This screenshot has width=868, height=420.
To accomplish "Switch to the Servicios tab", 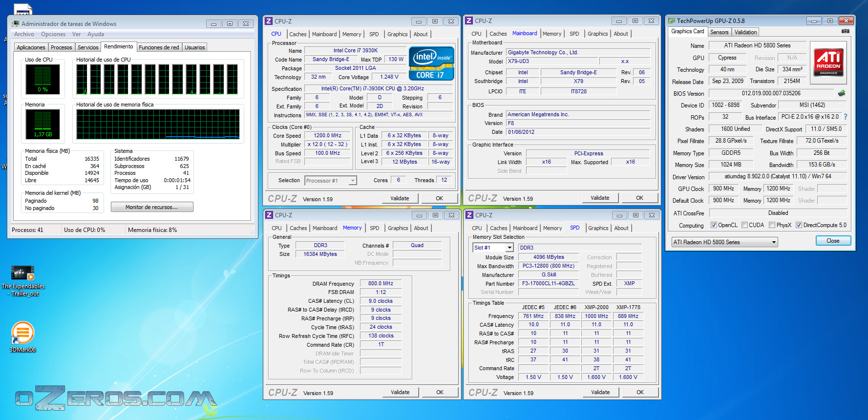I will [88, 47].
